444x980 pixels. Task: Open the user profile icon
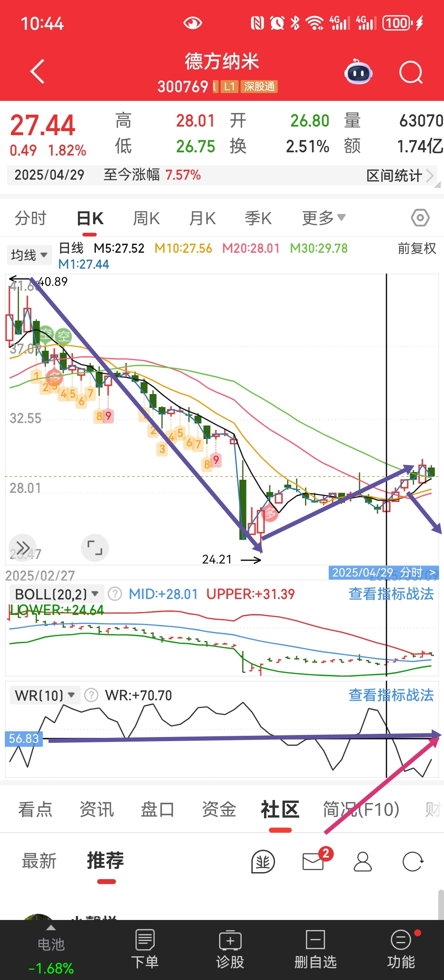pyautogui.click(x=362, y=862)
